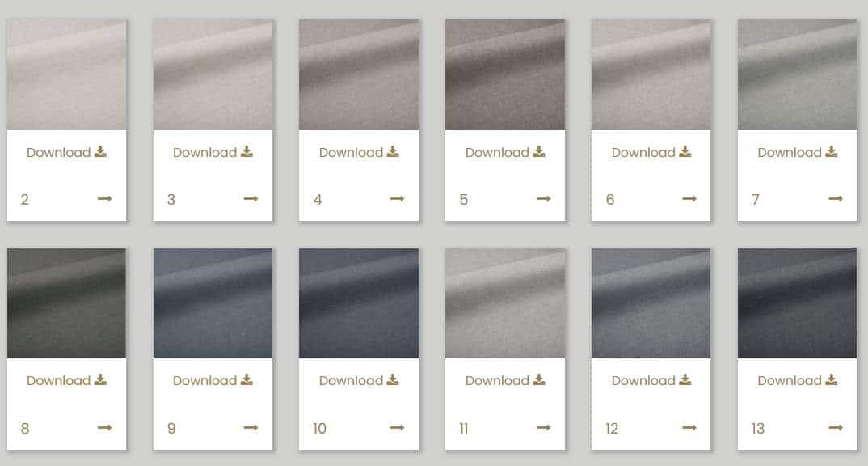Click the download icon on card 12
Viewport: 868px width, 466px height.
click(x=685, y=379)
